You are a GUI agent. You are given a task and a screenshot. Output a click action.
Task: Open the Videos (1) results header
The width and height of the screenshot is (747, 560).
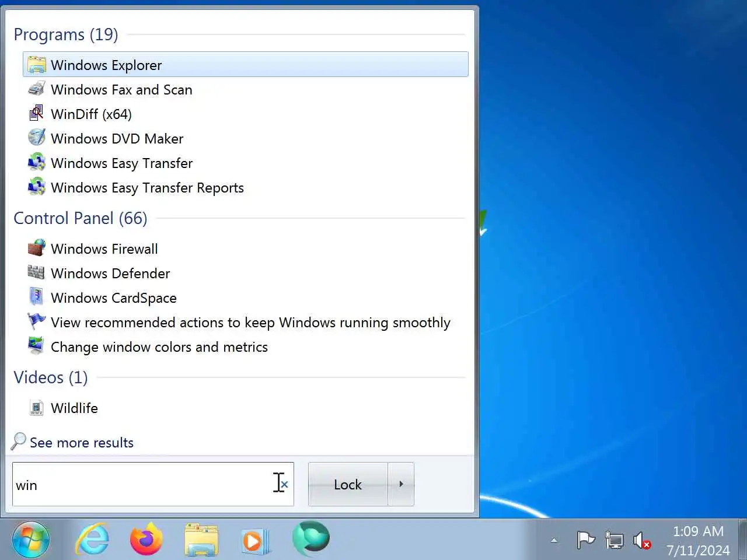pyautogui.click(x=51, y=377)
